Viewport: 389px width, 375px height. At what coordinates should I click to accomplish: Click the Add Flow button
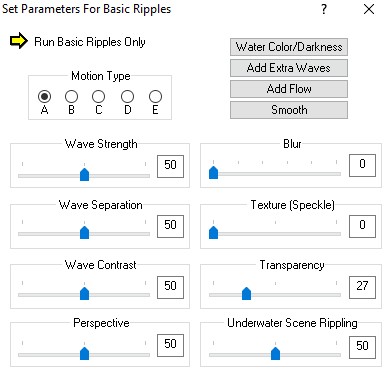click(x=289, y=89)
